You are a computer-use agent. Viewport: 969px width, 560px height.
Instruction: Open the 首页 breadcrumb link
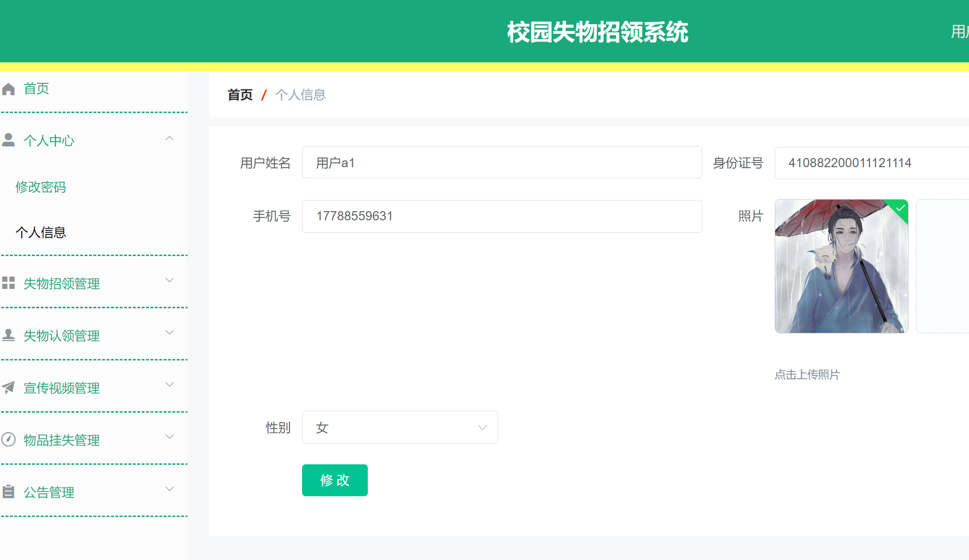tap(240, 95)
